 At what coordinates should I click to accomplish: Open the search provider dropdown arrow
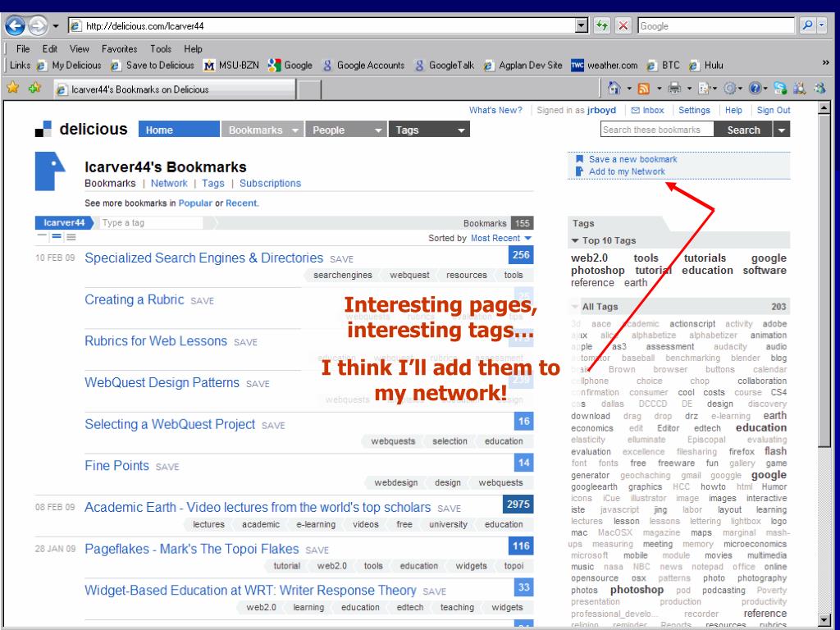tap(822, 25)
